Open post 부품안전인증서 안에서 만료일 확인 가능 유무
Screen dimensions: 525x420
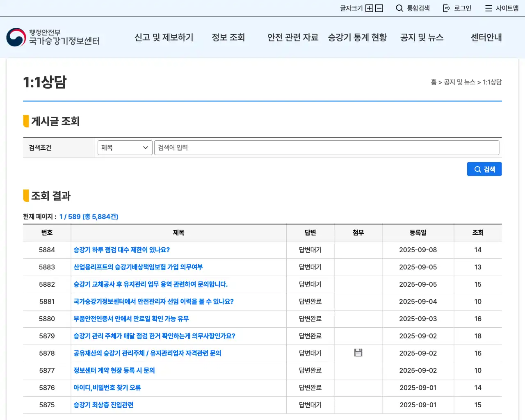pyautogui.click(x=131, y=319)
